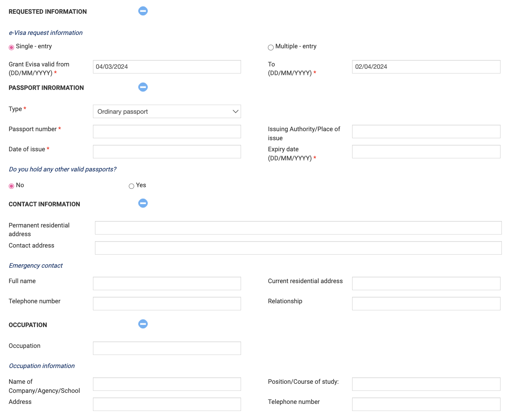Click the passport Expiry date field
Screen dimensions: 523x420
426,152
